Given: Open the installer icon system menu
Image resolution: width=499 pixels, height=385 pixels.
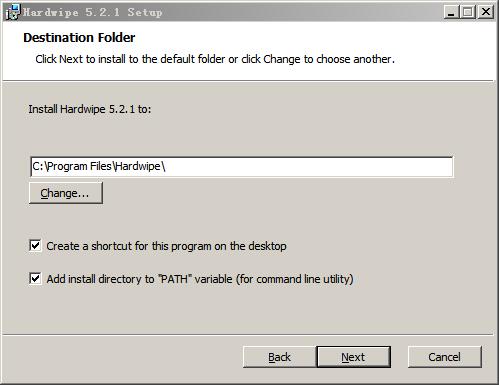Looking at the screenshot, I should click(x=13, y=12).
